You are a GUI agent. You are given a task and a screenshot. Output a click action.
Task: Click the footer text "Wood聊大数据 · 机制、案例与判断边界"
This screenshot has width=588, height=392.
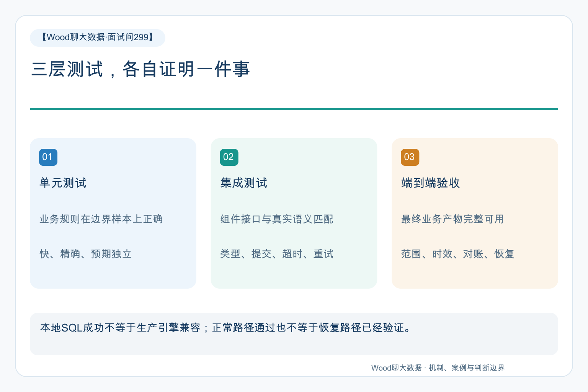click(x=438, y=368)
